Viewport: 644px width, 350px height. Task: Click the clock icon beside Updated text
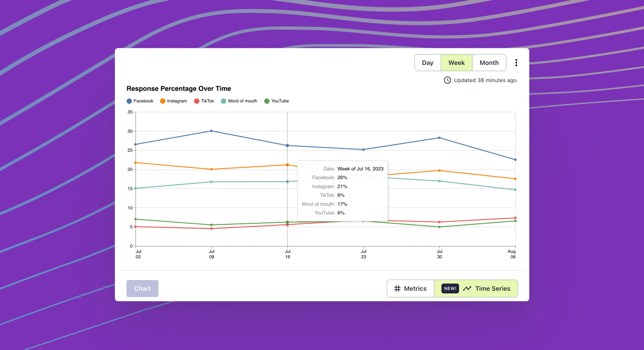coord(447,80)
